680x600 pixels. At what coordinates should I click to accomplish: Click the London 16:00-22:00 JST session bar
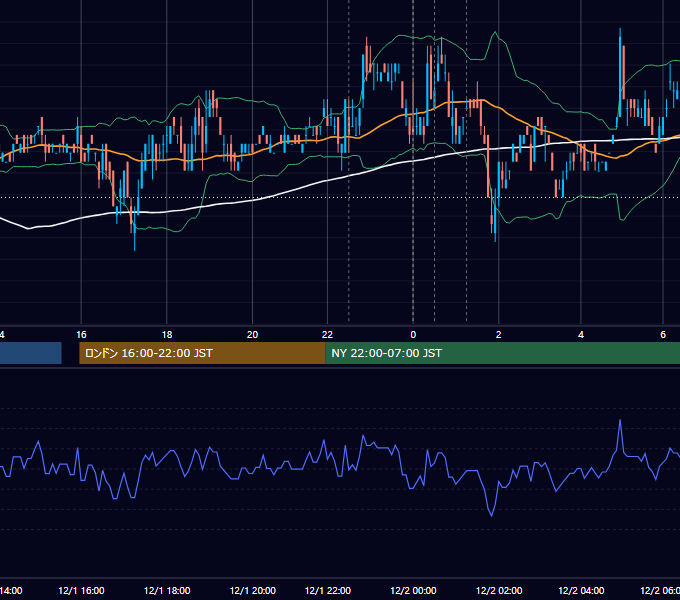coord(202,353)
